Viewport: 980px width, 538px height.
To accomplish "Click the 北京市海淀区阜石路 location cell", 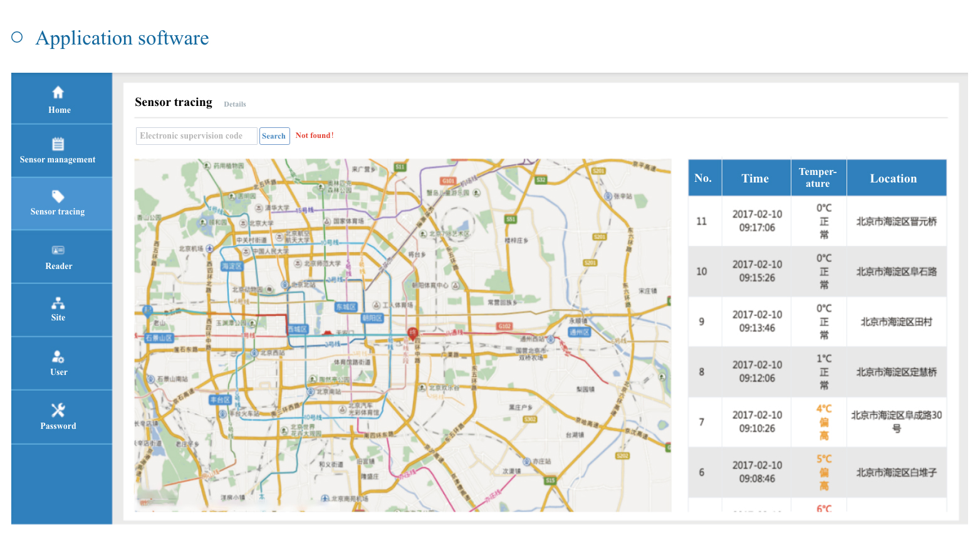I will click(x=897, y=272).
